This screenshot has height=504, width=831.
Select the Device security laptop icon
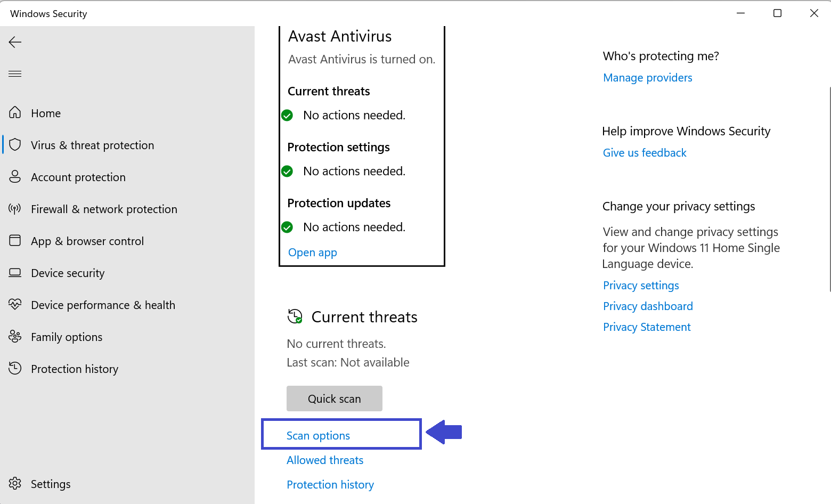pos(15,273)
